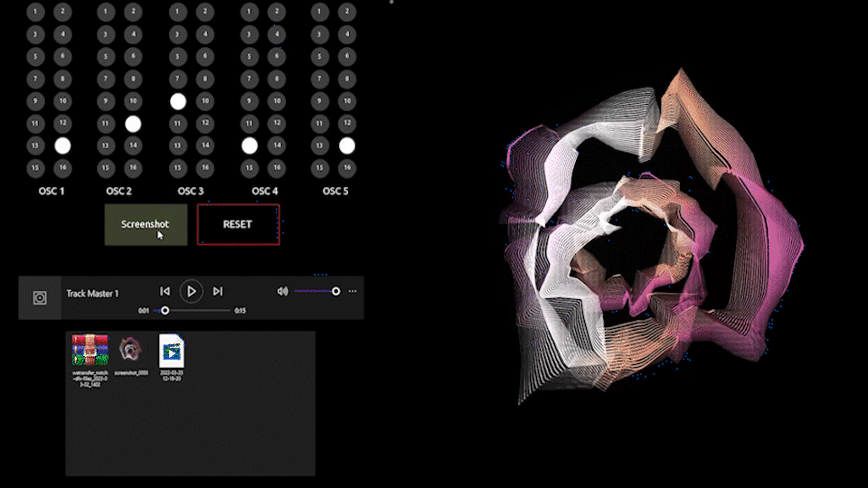Enable button 16 in OSC 5 column
This screenshot has height=488, width=868.
(x=347, y=168)
